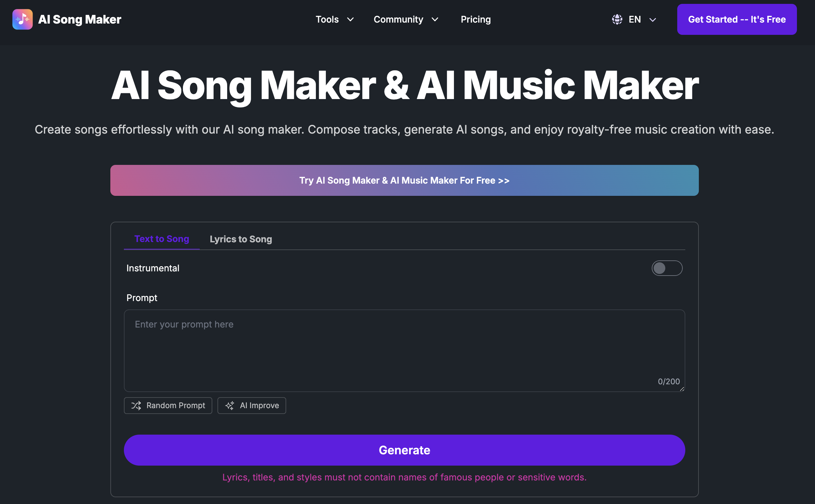Click the EN language label

(x=635, y=19)
